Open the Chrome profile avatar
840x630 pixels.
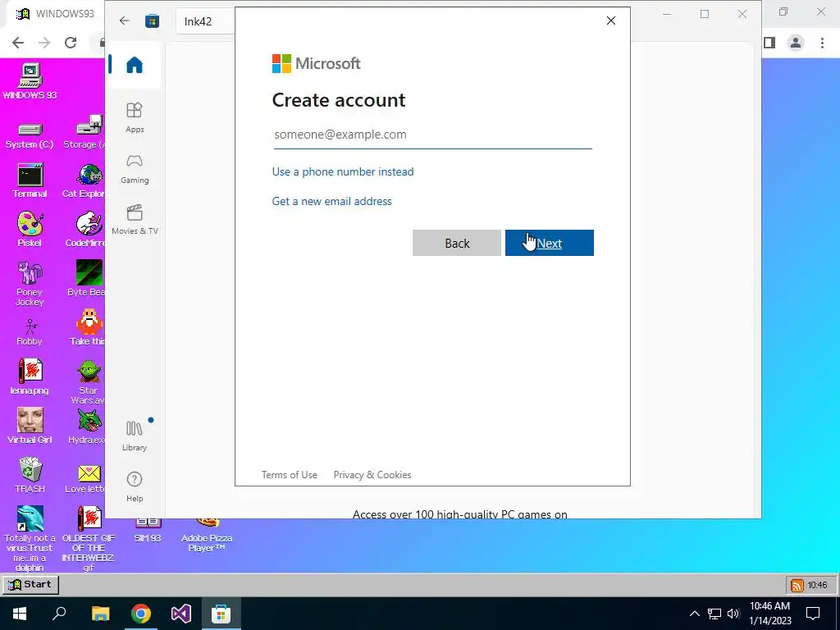coord(796,43)
